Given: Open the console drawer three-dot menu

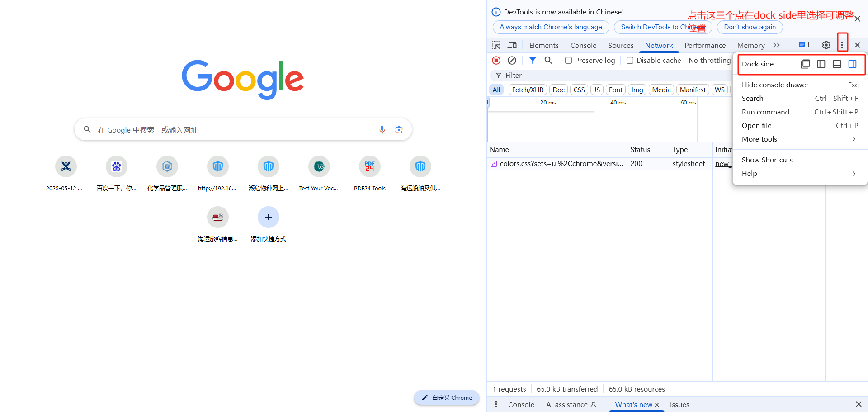Looking at the screenshot, I should [496, 404].
